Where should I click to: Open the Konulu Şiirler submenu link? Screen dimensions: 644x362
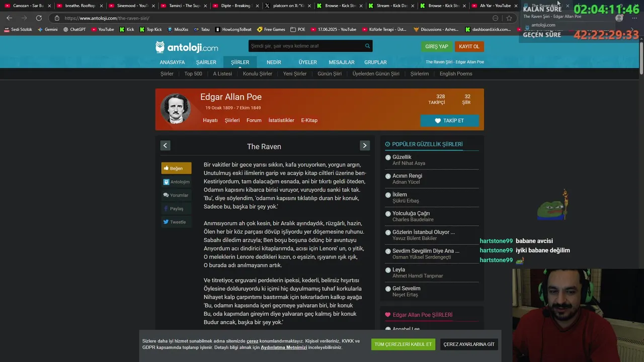pyautogui.click(x=258, y=74)
